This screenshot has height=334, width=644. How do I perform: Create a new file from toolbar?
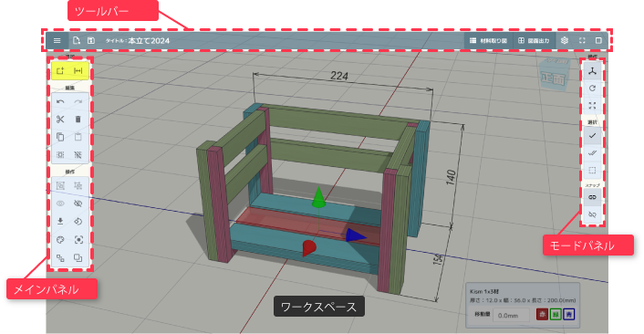click(x=77, y=40)
